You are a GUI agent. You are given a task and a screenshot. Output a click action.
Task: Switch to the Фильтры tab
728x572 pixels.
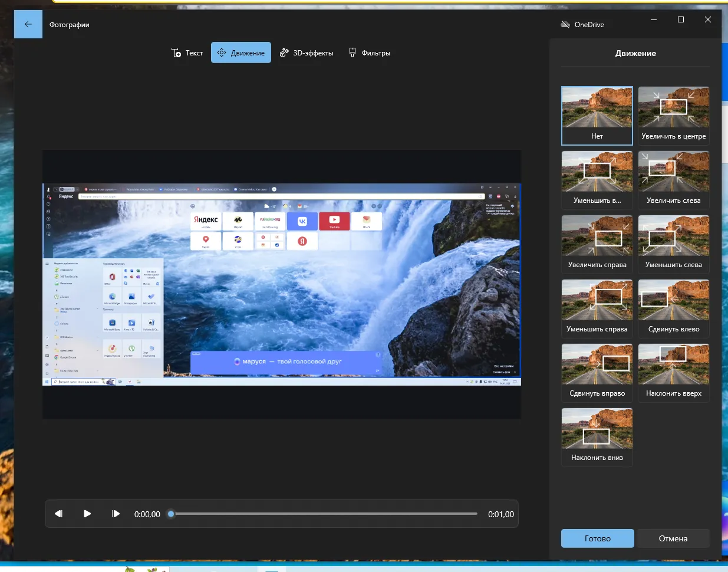click(x=370, y=53)
